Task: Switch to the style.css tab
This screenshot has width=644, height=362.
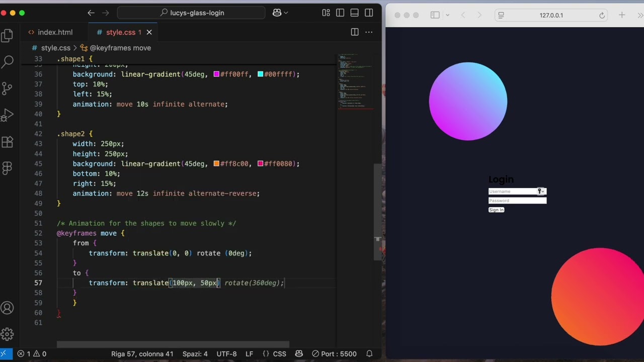Action: 121,32
